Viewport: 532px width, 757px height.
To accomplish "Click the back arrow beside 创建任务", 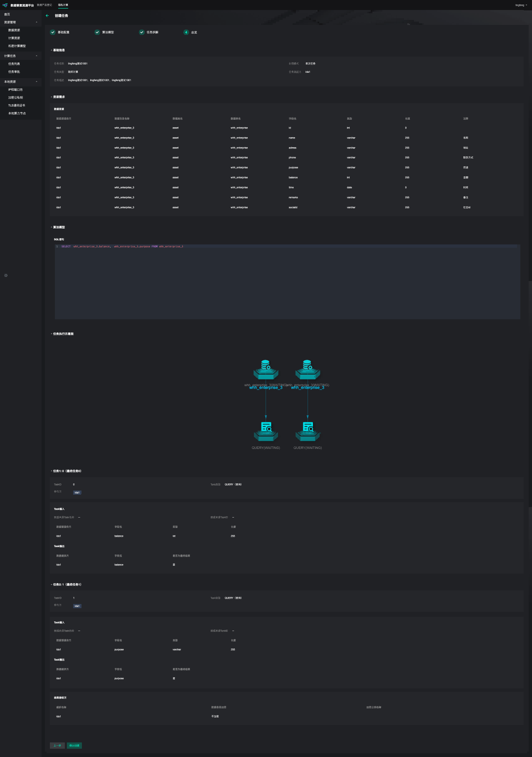I will (x=47, y=16).
